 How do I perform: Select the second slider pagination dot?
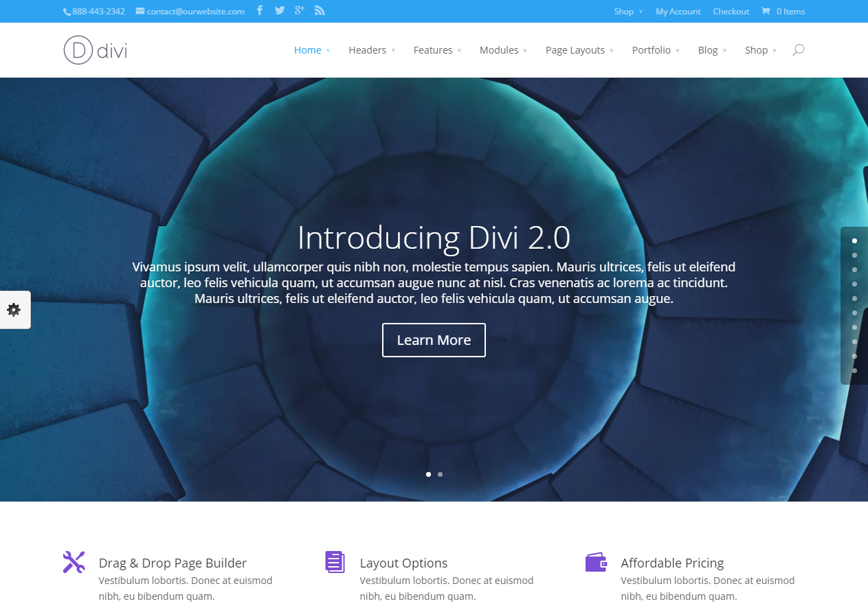(440, 474)
